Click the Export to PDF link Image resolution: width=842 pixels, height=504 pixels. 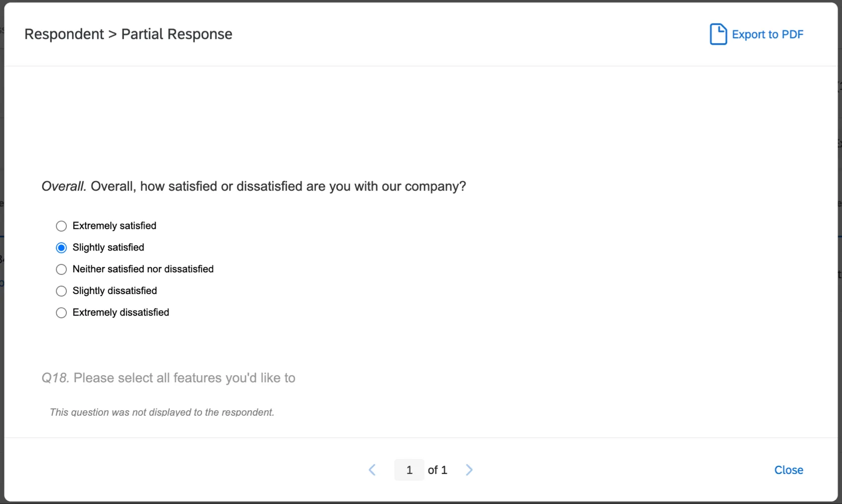768,34
